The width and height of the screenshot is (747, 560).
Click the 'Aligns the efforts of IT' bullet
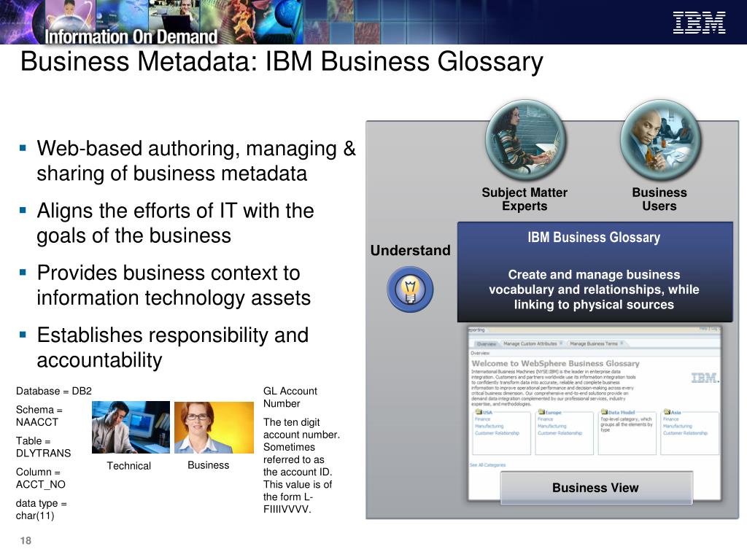[x=175, y=223]
